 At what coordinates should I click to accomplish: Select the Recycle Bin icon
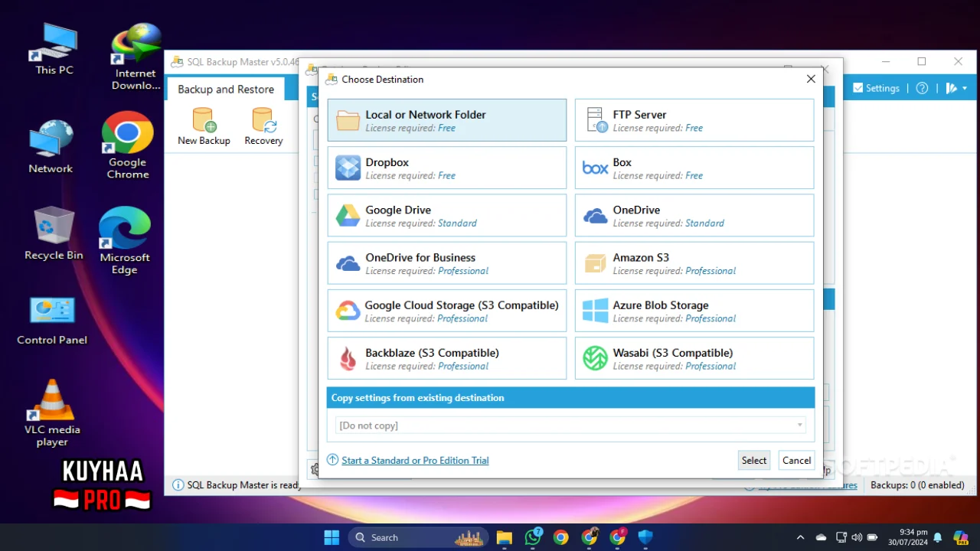pos(54,233)
